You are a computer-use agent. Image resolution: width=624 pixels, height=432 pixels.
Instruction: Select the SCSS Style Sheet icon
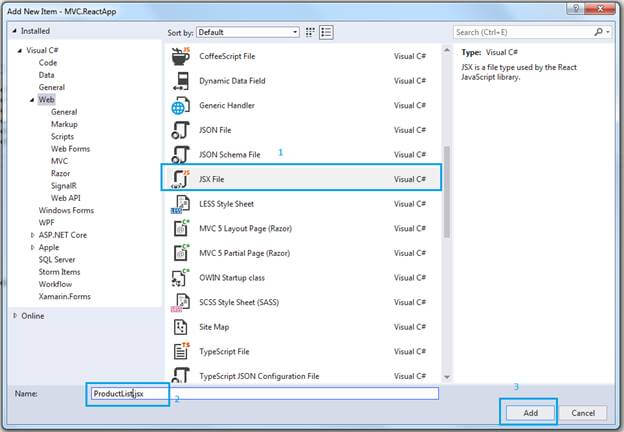pos(180,303)
